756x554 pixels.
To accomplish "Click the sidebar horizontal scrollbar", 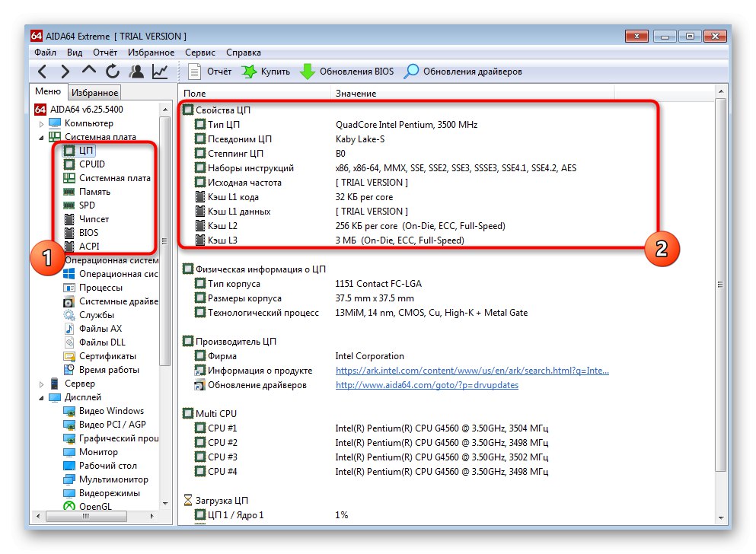I will (x=88, y=517).
